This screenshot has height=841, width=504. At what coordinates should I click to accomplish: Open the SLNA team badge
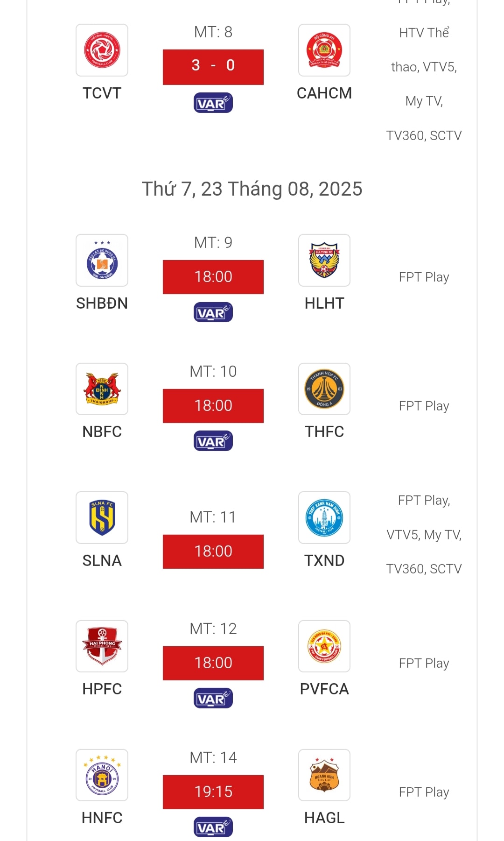[102, 517]
